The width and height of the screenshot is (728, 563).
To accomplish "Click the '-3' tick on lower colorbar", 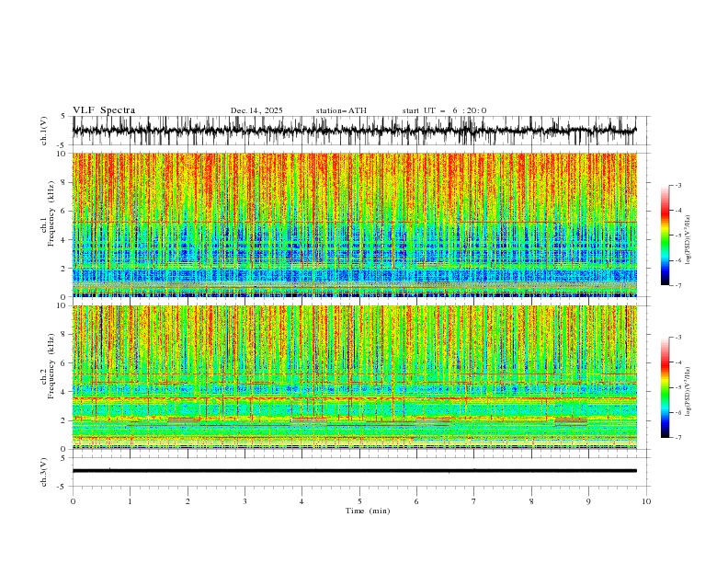I will click(x=678, y=338).
